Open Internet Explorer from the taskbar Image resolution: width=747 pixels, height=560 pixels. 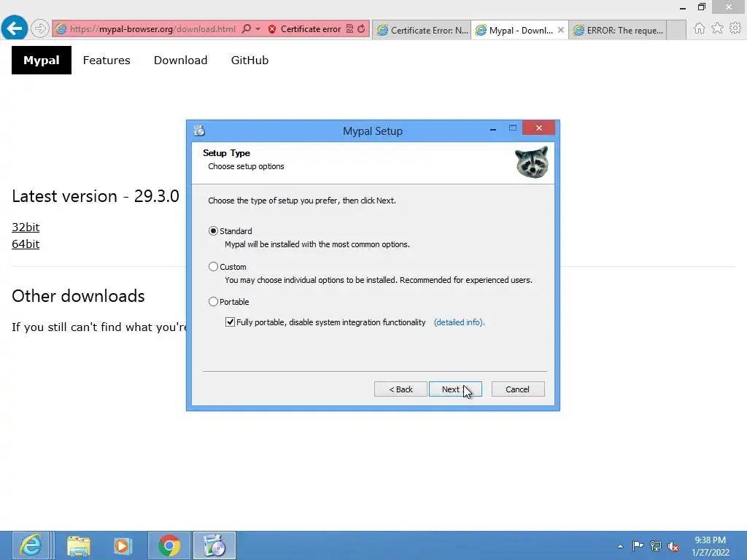pyautogui.click(x=31, y=545)
